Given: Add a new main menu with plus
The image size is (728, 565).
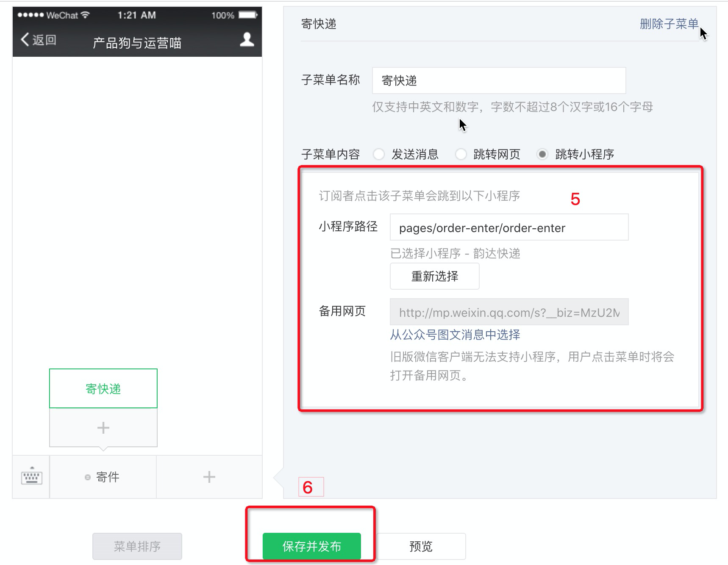Looking at the screenshot, I should (x=209, y=477).
